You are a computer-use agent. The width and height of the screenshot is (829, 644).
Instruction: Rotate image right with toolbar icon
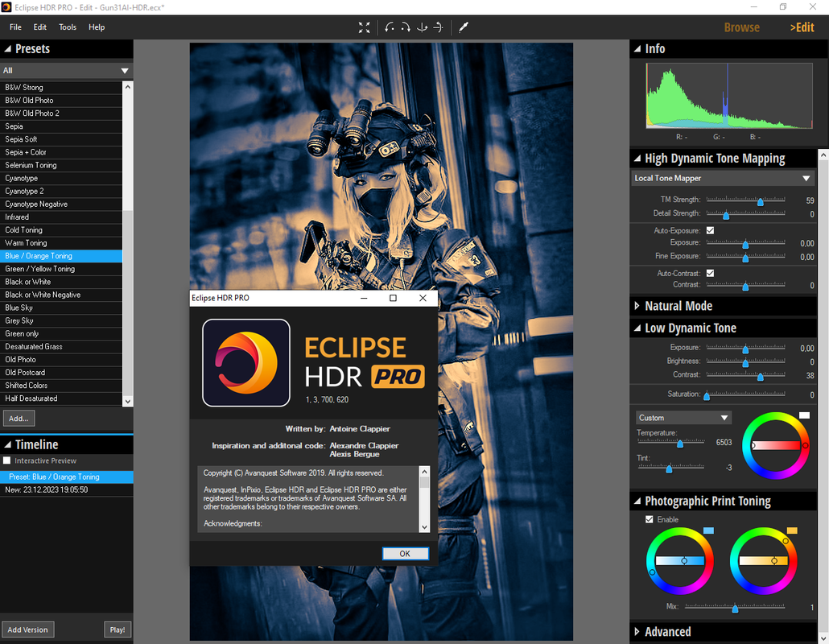(406, 27)
